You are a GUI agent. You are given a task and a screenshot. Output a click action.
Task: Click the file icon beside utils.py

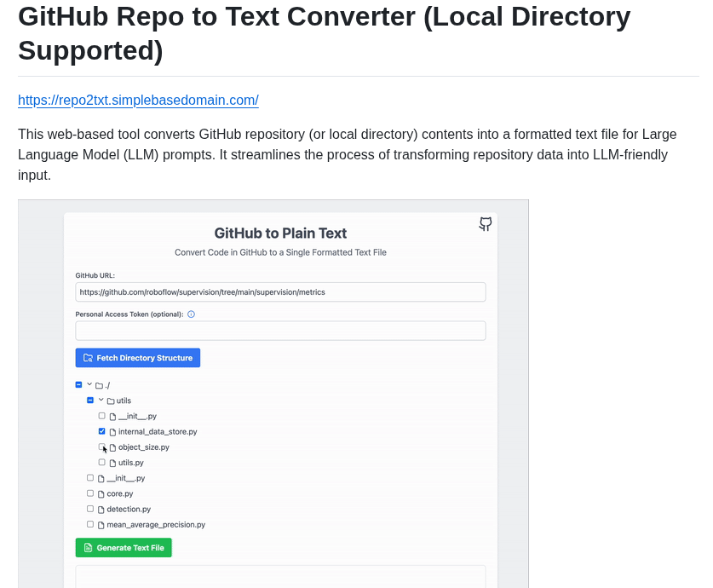(112, 463)
